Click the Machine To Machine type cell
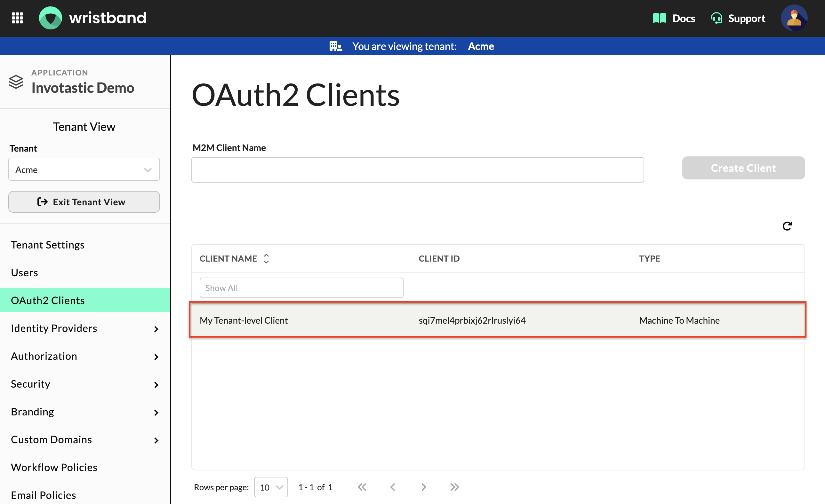Image resolution: width=825 pixels, height=504 pixels. (x=679, y=320)
